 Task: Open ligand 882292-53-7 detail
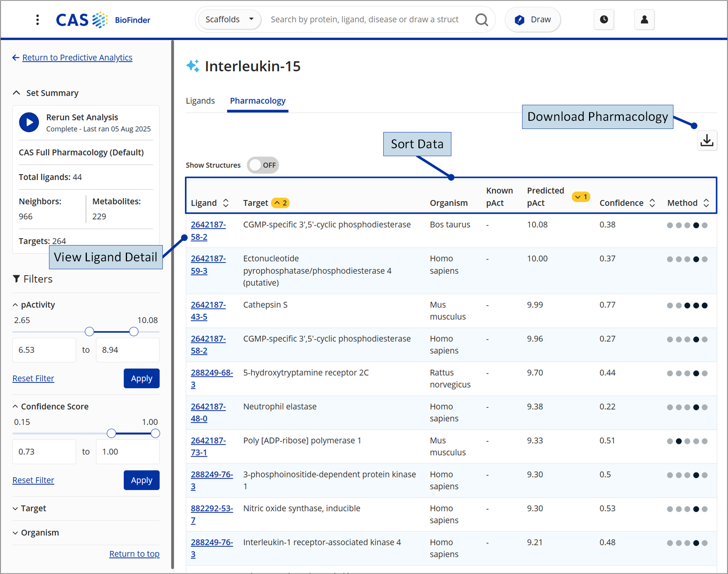212,515
